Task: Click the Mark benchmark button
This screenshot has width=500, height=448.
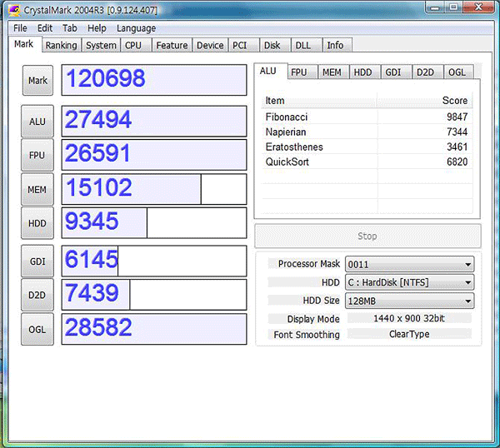Action: coord(37,80)
